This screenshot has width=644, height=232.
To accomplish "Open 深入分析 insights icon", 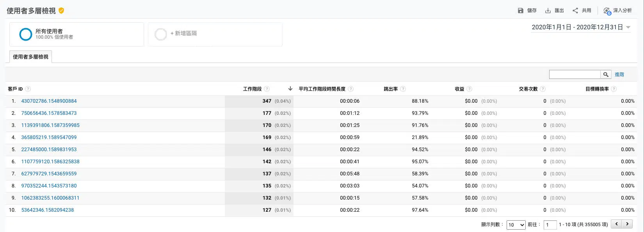I will pos(607,11).
